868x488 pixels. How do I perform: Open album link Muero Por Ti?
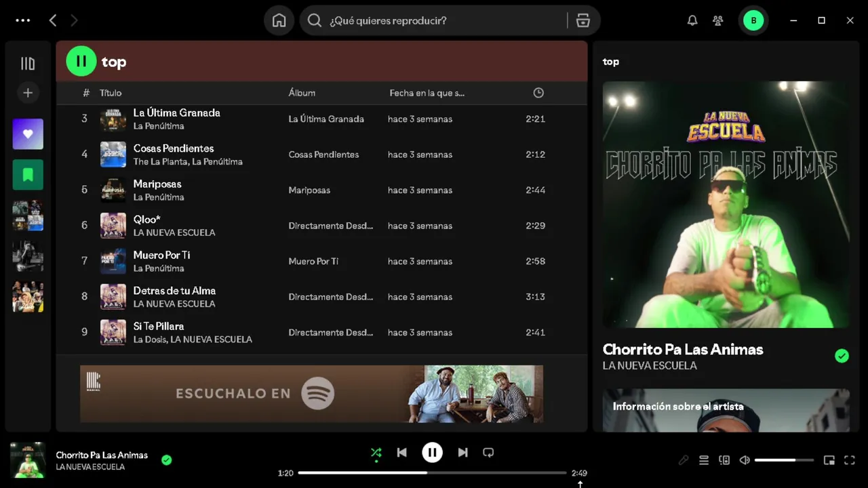[313, 261]
